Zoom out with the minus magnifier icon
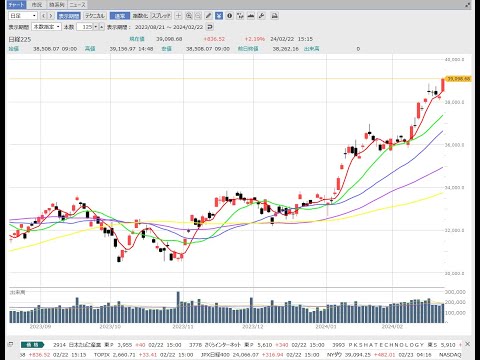The width and height of the screenshot is (480, 360). [x=198, y=16]
